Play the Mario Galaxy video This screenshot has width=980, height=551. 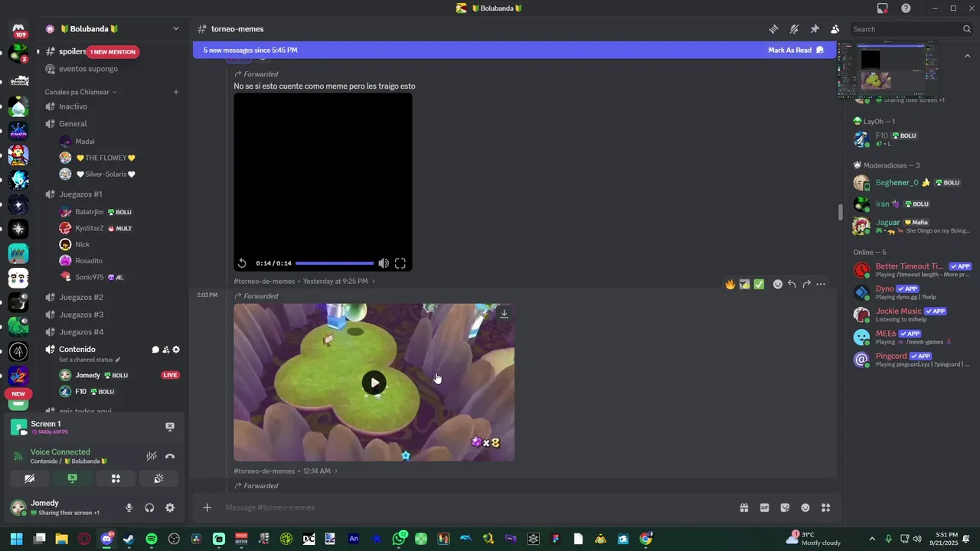[x=374, y=383]
